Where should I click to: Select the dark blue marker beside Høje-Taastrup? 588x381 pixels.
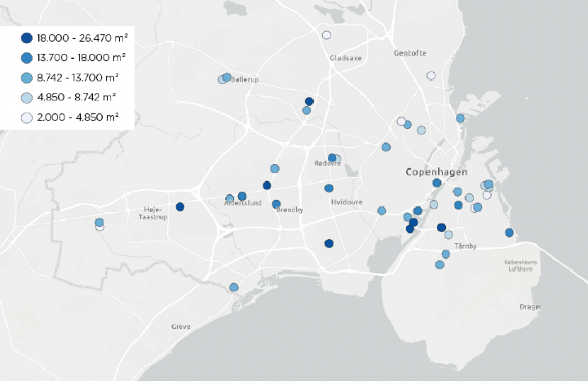[x=180, y=206]
